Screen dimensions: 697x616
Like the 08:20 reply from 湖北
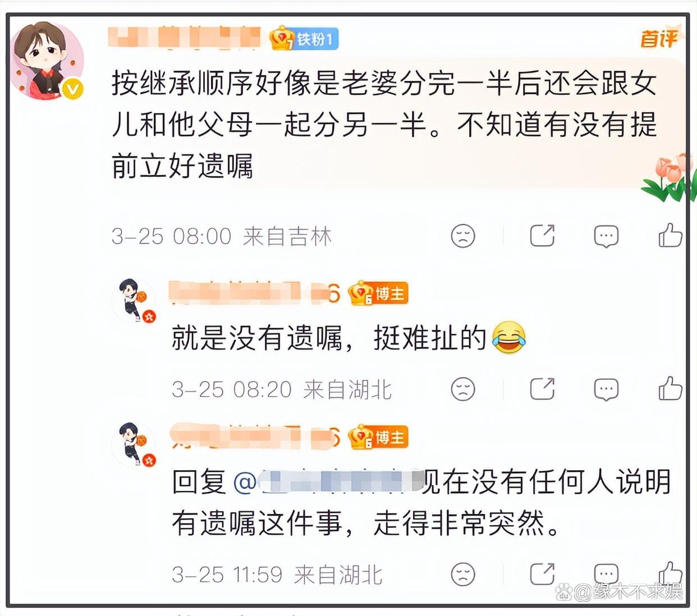(670, 388)
